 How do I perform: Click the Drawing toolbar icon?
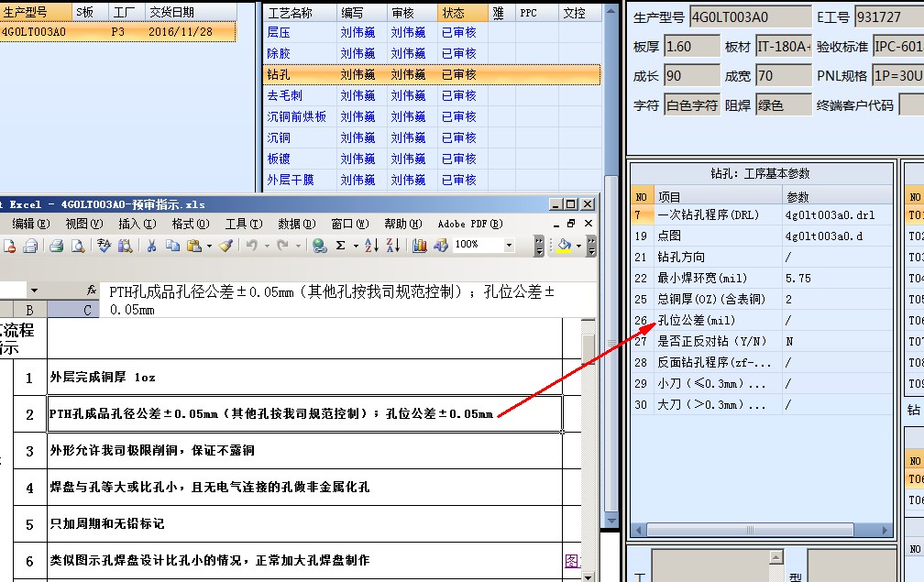pyautogui.click(x=440, y=246)
